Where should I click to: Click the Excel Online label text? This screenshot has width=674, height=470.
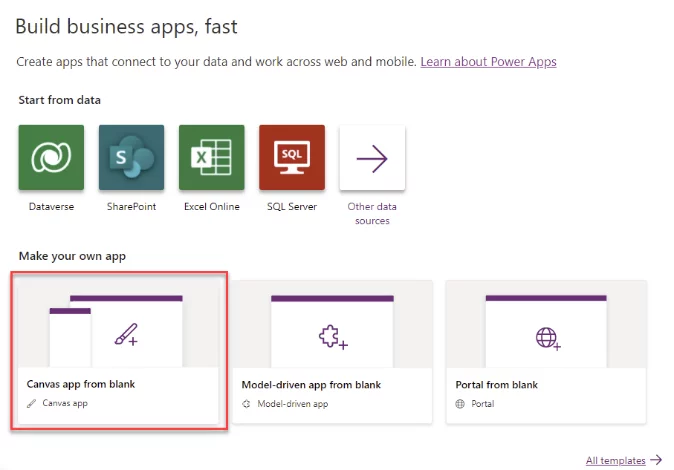coord(211,207)
